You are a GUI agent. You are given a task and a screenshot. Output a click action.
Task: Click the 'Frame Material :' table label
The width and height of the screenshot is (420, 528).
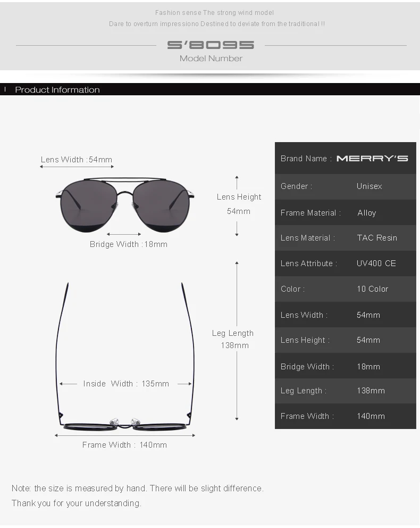[x=310, y=213]
